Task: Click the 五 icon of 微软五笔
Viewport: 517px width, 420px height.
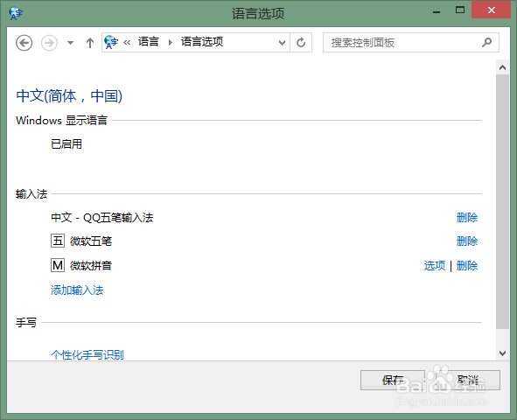Action: pos(58,241)
